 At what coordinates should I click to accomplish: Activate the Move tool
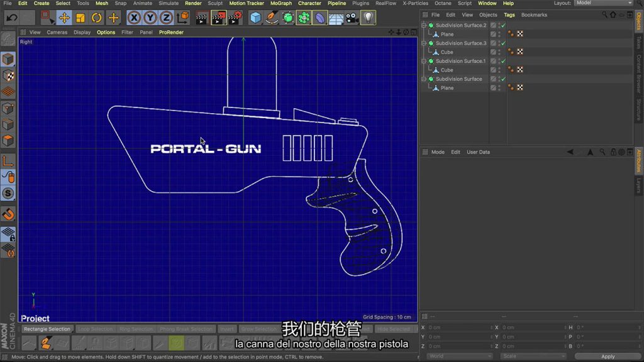point(64,18)
